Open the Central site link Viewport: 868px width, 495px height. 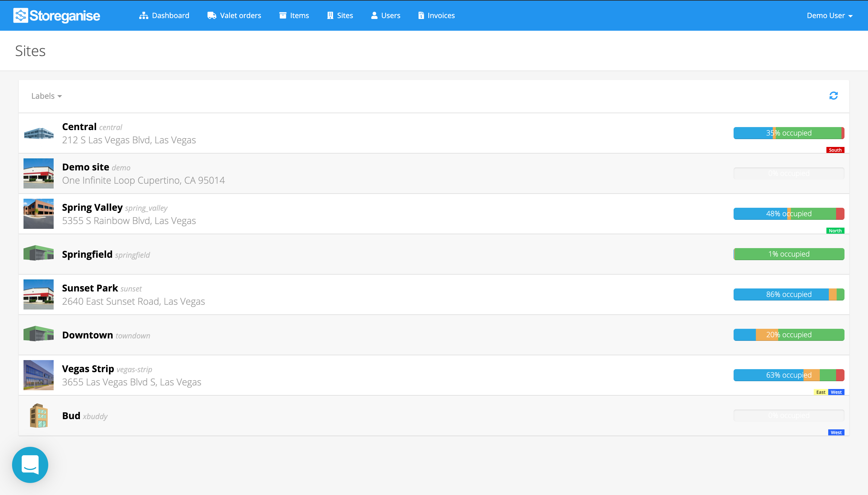click(x=79, y=127)
